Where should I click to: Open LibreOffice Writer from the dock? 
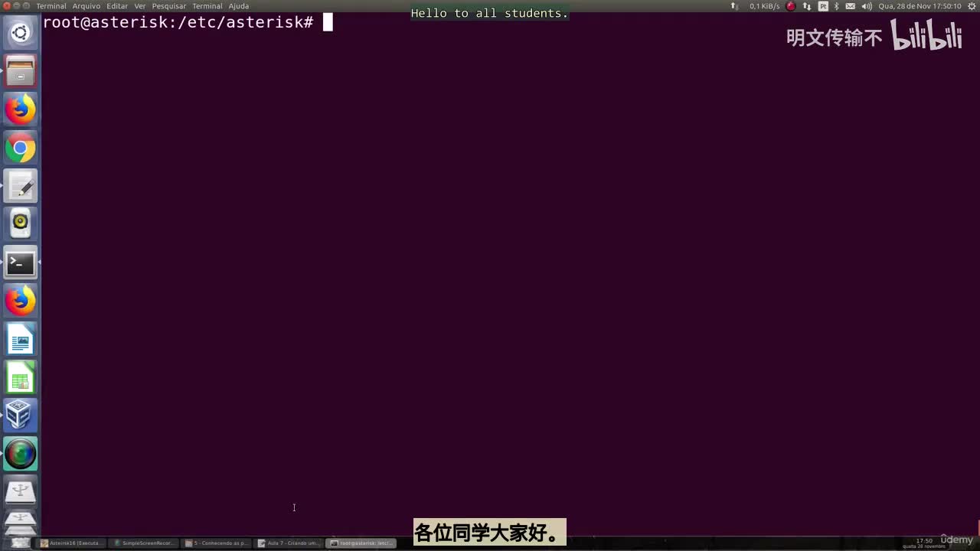21,339
